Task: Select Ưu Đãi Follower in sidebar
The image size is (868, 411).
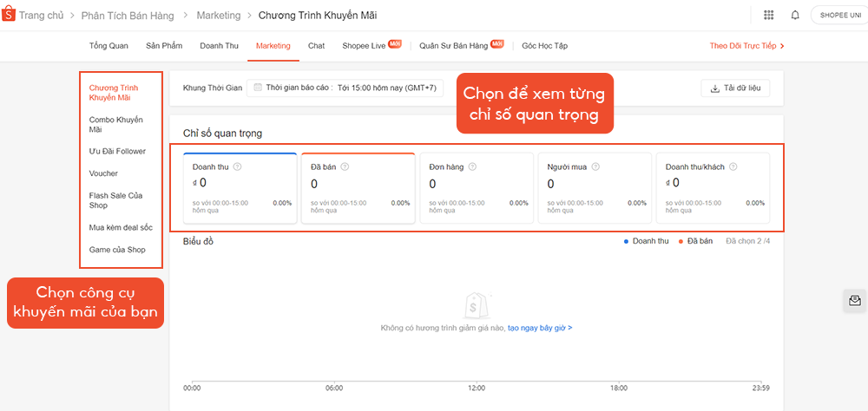Action: (x=117, y=151)
